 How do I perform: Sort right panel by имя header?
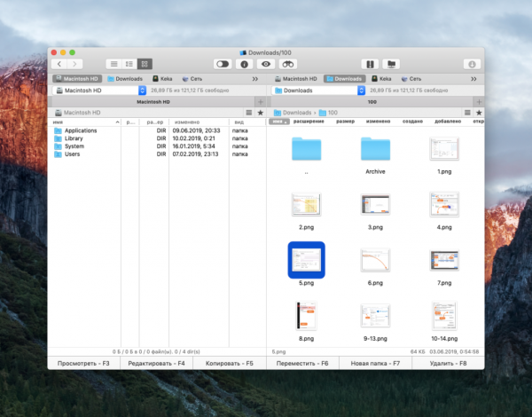[279, 122]
